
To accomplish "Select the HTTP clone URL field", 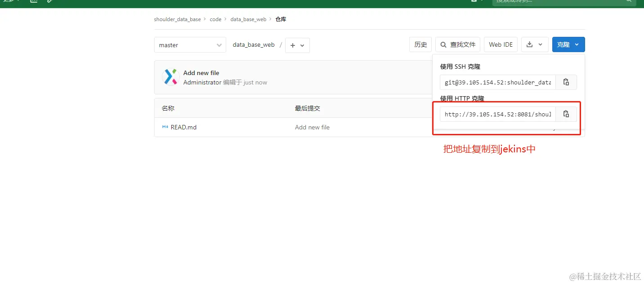I will pos(498,114).
